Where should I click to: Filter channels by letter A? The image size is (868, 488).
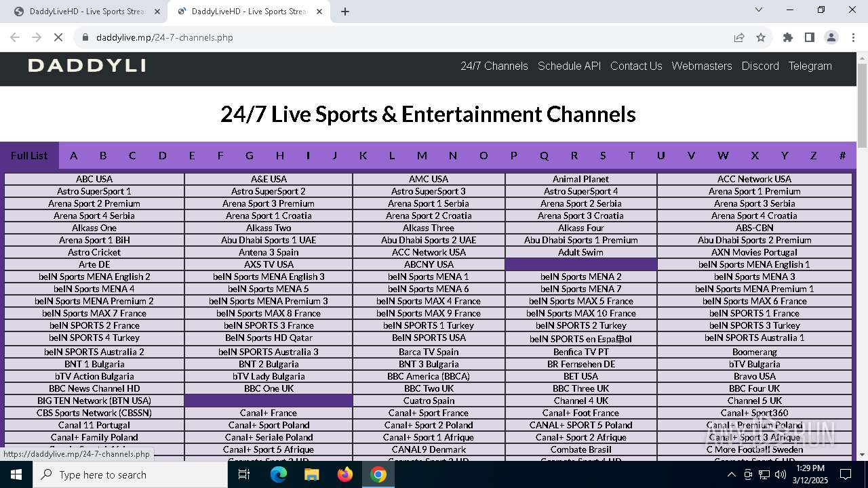coord(73,155)
